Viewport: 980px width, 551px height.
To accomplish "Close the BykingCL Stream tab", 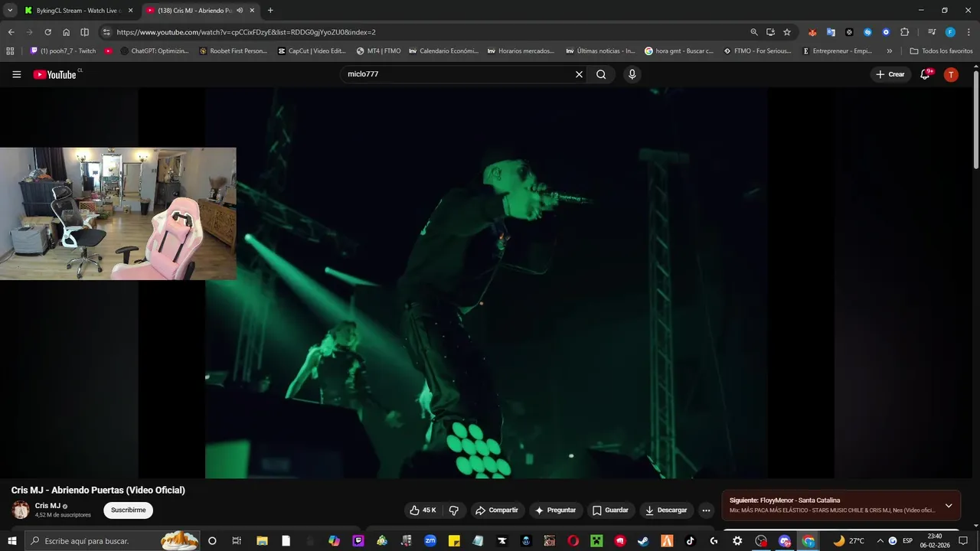I will click(x=130, y=11).
